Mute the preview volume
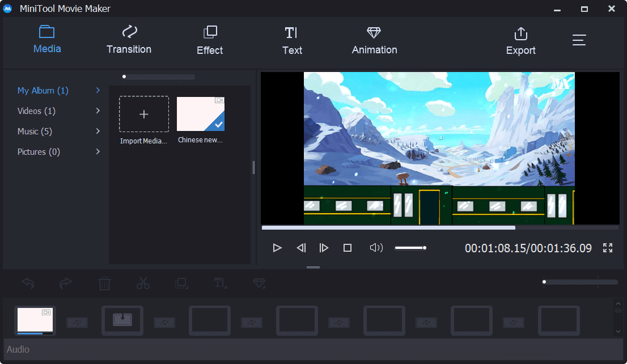 (376, 248)
